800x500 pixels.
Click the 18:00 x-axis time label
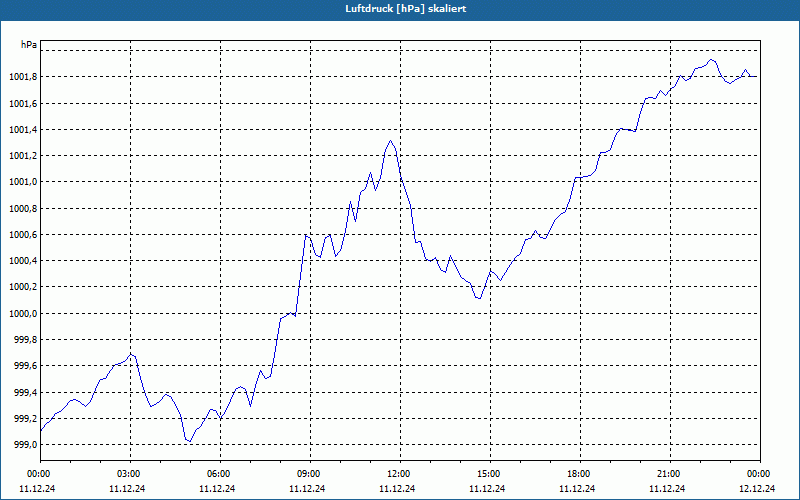pyautogui.click(x=579, y=474)
